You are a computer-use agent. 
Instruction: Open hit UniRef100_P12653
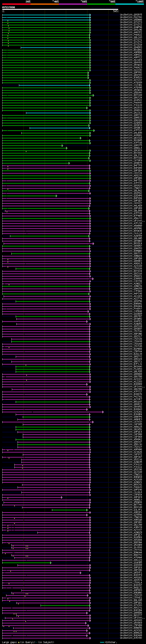click(x=131, y=369)
